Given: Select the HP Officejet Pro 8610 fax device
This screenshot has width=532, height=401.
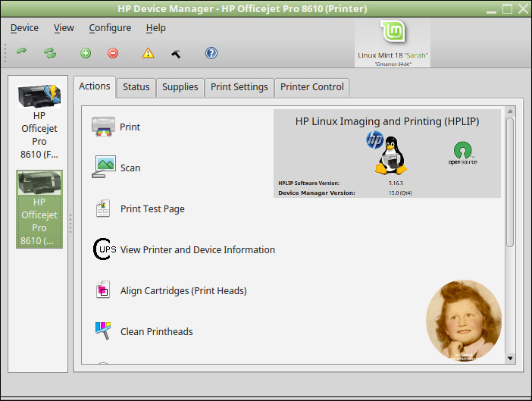Looking at the screenshot, I should coord(39,121).
